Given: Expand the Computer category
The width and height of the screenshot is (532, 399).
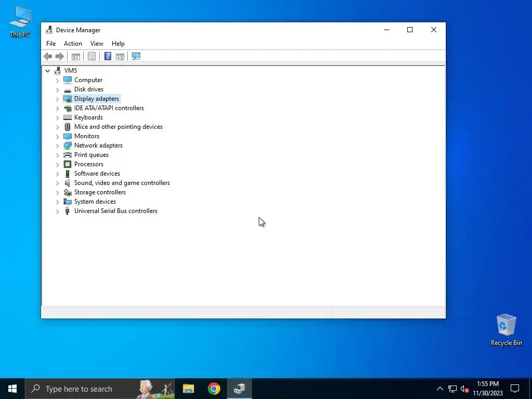Looking at the screenshot, I should click(57, 81).
